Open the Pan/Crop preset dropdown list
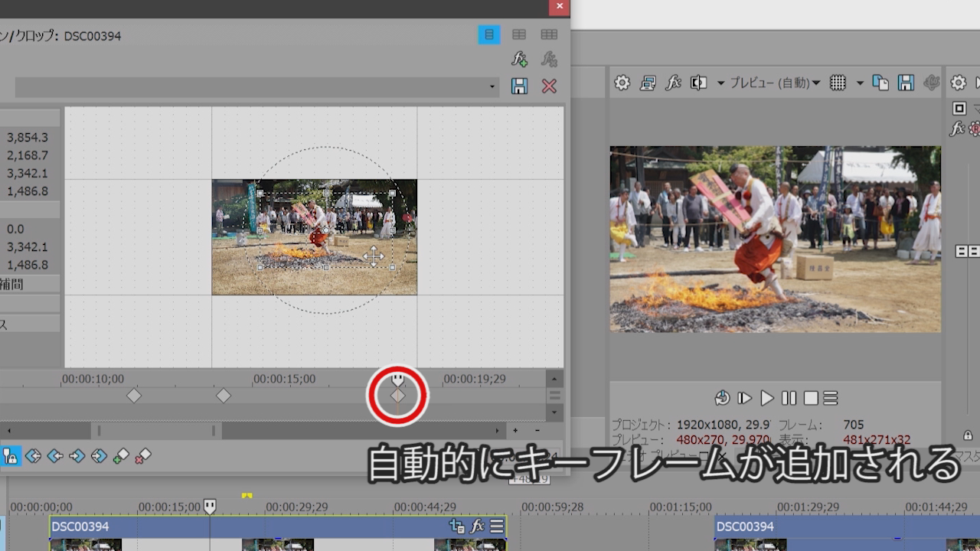The width and height of the screenshot is (980, 551). [492, 86]
